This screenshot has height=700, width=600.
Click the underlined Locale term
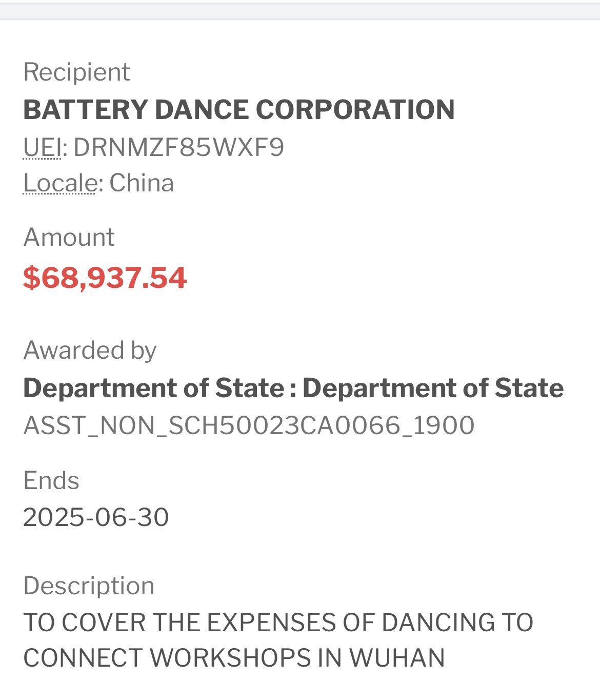[x=60, y=183]
